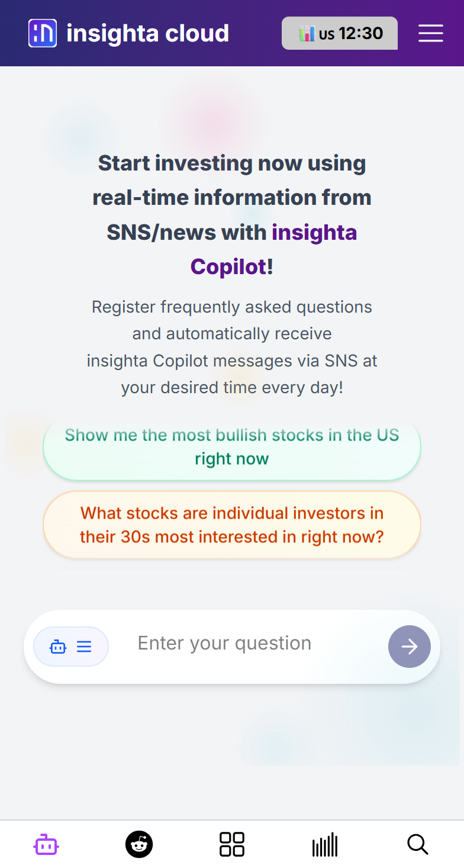Viewport: 464px width, 868px height.
Task: Open the question list icon beside the robot
Action: coord(83,647)
